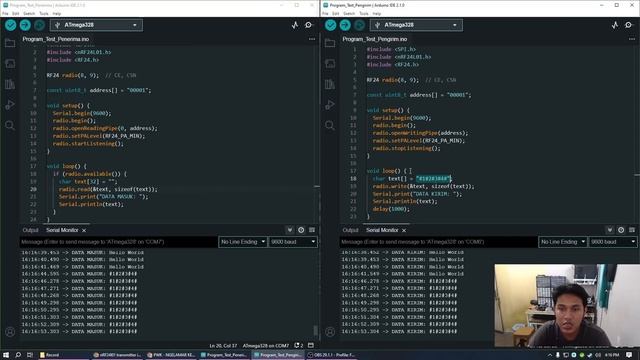Open 9600 baud dropdown in Penerima window
The height and width of the screenshot is (360, 640).
pyautogui.click(x=293, y=242)
